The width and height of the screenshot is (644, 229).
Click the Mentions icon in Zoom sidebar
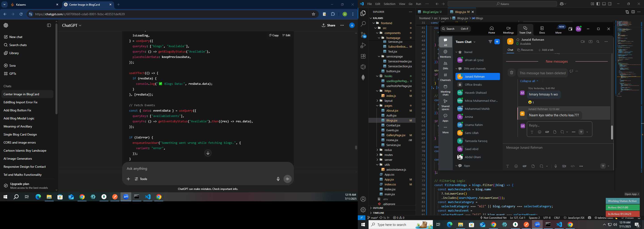445,53
